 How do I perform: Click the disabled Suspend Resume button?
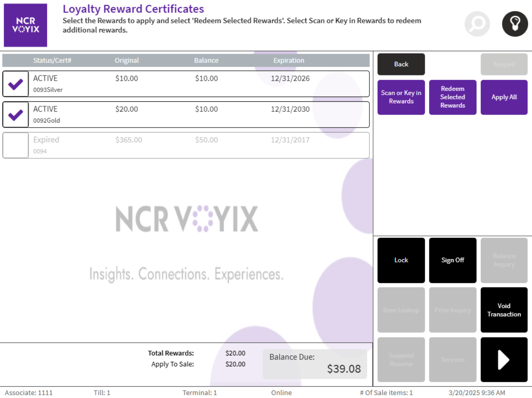[401, 360]
